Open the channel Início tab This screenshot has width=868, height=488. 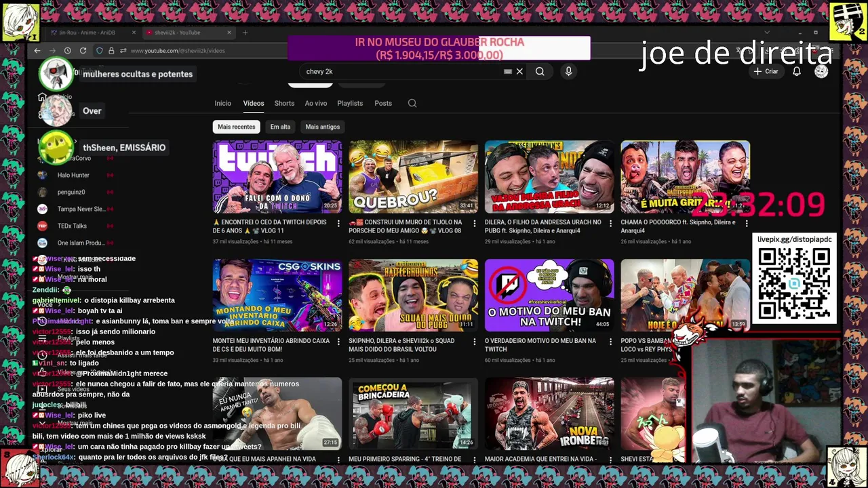[x=223, y=103]
